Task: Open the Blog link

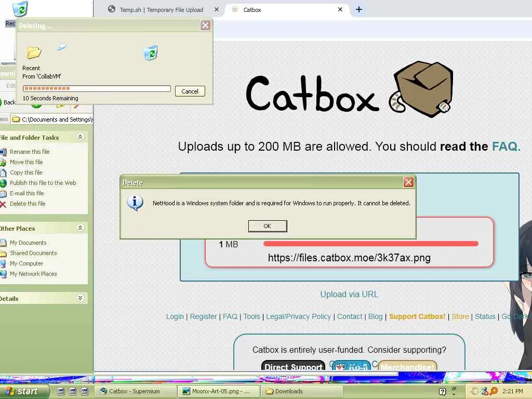Action: pyautogui.click(x=375, y=316)
